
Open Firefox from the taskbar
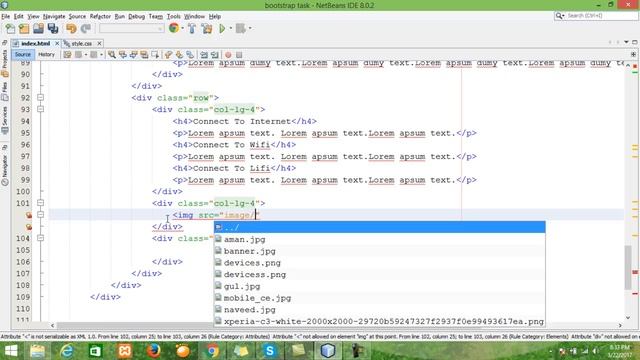pos(153,351)
